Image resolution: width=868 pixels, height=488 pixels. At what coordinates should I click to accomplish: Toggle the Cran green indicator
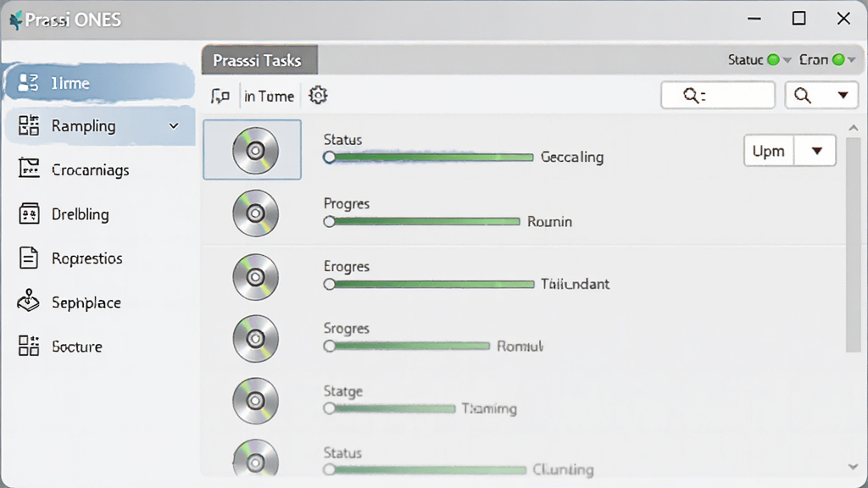coord(838,60)
